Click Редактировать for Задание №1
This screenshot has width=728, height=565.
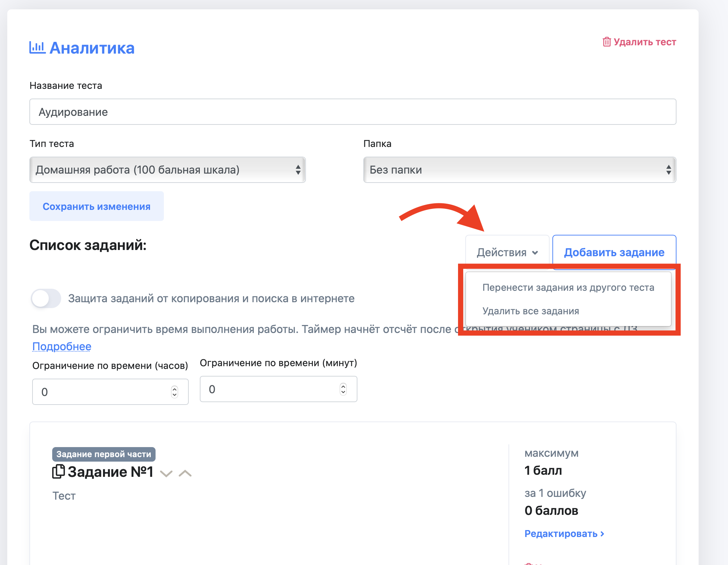coord(564,534)
